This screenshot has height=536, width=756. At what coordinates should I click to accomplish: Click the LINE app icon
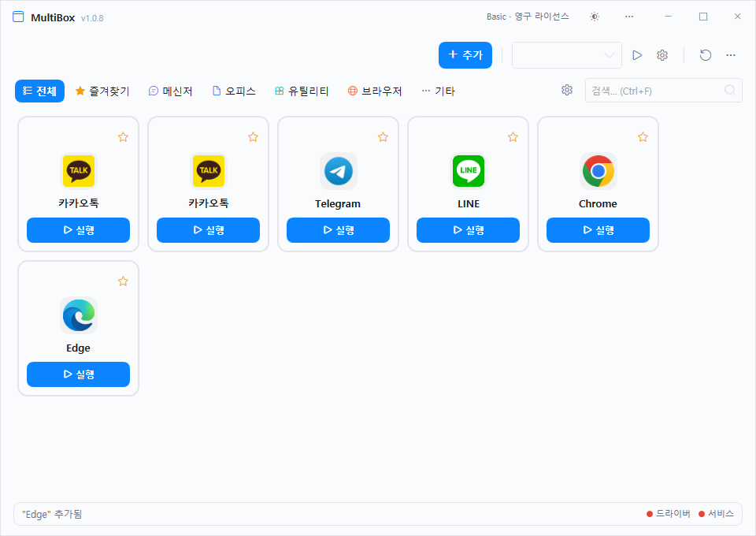coord(468,171)
